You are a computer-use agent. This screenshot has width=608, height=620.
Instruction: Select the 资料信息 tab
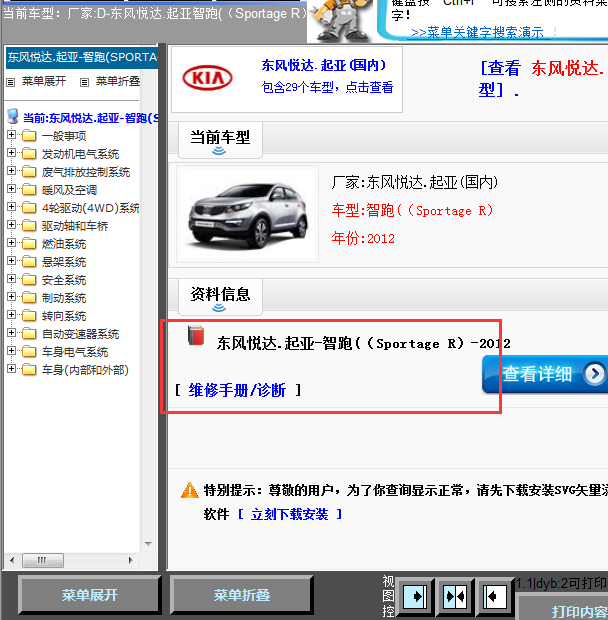(220, 297)
